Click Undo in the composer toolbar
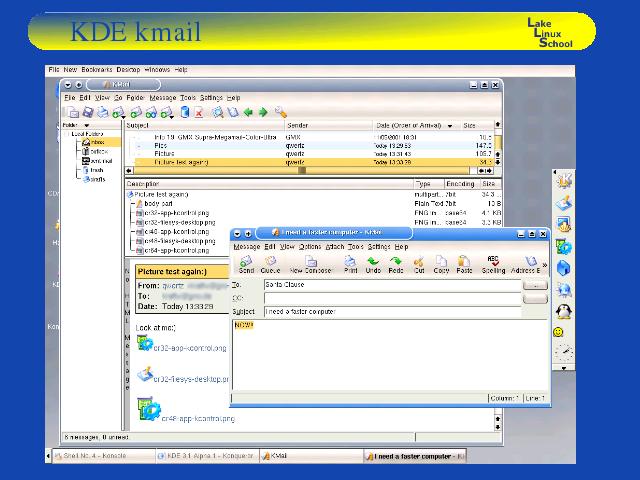 click(373, 265)
